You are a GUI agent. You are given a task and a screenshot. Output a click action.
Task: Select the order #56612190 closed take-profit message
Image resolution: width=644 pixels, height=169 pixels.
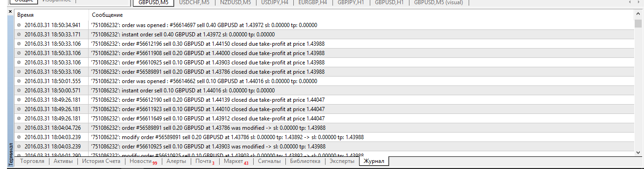coord(208,100)
